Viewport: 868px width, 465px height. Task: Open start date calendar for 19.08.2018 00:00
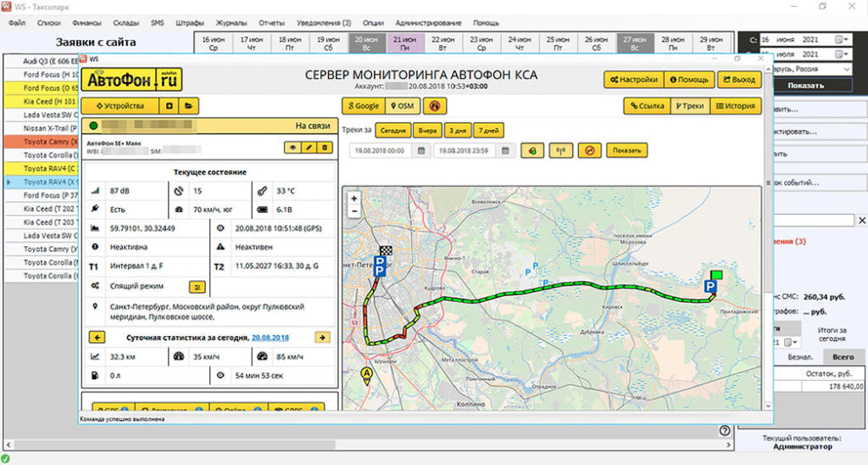click(421, 150)
